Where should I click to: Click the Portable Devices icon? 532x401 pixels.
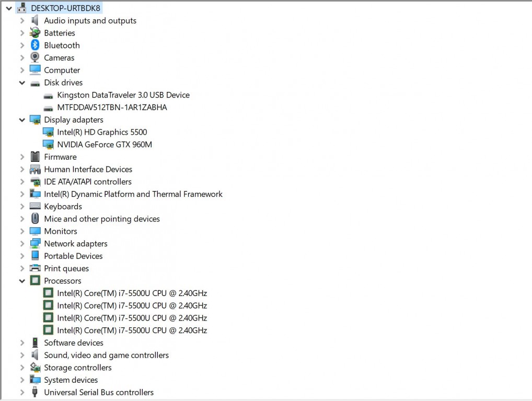[35, 255]
